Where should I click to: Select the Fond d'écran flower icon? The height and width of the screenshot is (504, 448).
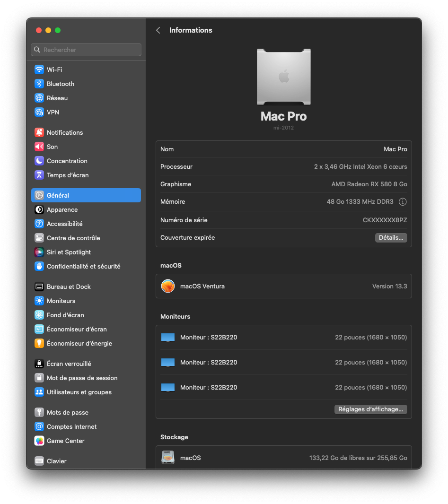[39, 315]
